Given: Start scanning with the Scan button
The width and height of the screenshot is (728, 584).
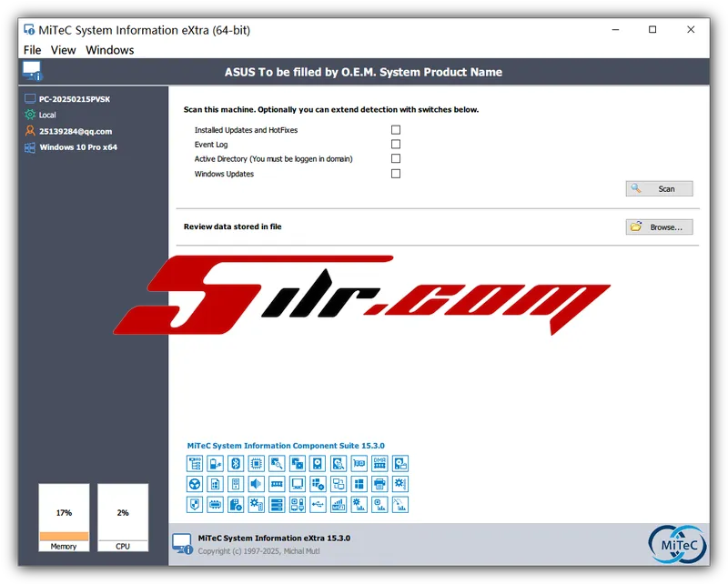Looking at the screenshot, I should [x=659, y=188].
